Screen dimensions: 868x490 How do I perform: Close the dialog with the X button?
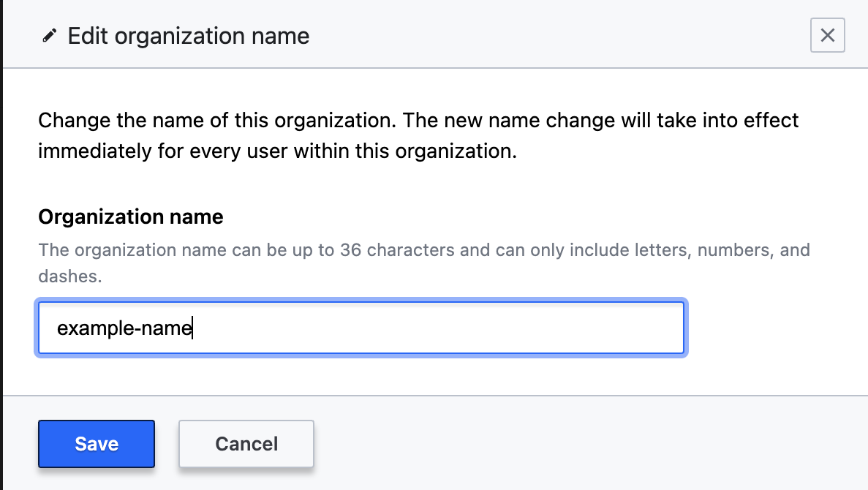tap(827, 36)
